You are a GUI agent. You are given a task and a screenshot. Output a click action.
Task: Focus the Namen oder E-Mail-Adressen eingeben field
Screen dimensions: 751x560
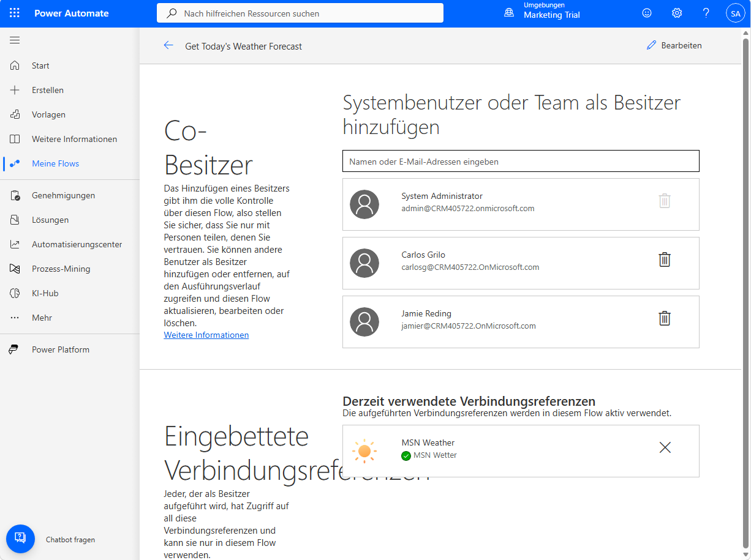(x=521, y=161)
